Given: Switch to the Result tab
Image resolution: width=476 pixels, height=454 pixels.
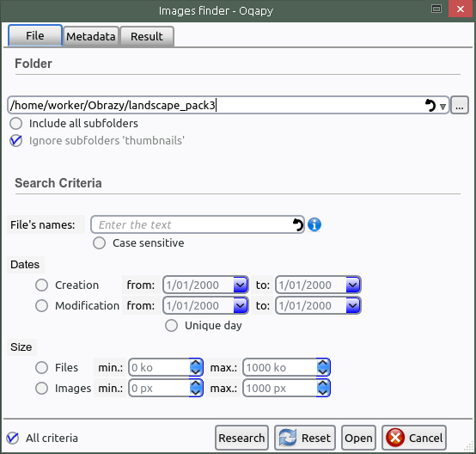Looking at the screenshot, I should pyautogui.click(x=147, y=36).
